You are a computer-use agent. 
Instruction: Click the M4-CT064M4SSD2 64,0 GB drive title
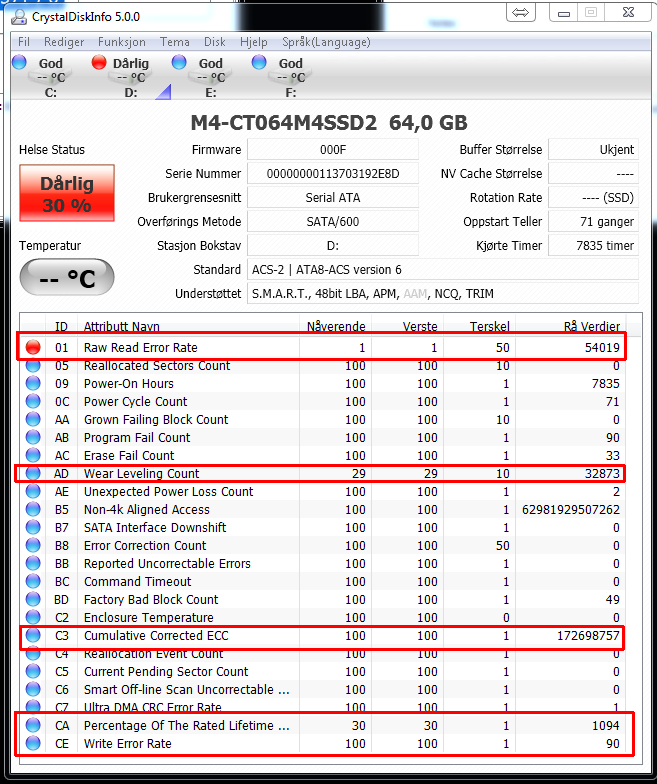pos(329,123)
